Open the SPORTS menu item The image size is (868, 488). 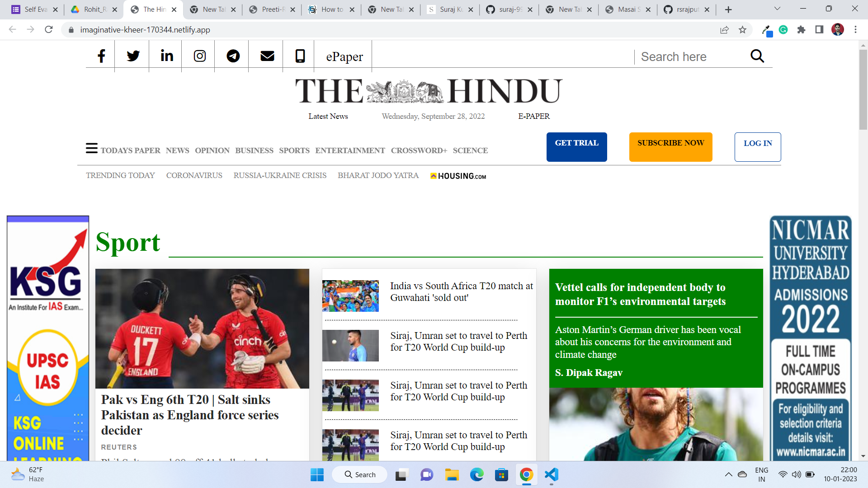click(x=294, y=150)
